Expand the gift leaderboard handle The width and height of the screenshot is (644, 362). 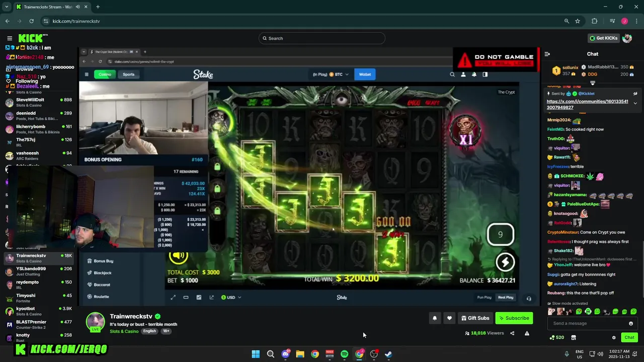tap(593, 83)
